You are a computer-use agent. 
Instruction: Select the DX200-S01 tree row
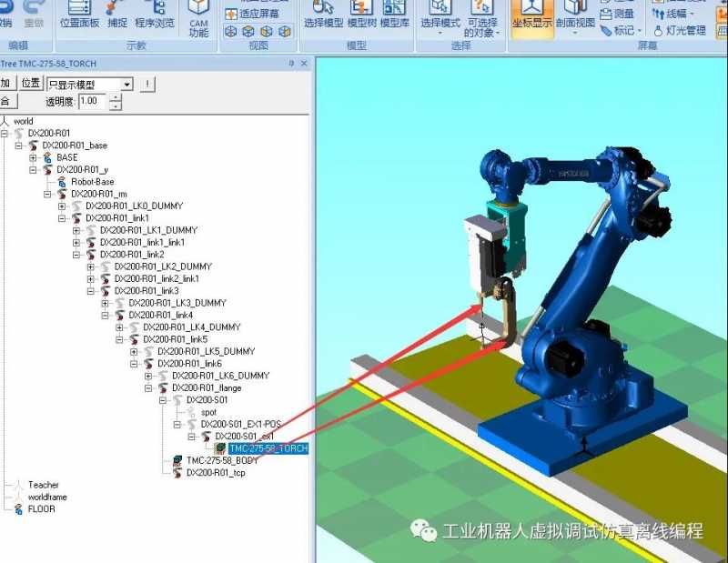tap(207, 399)
